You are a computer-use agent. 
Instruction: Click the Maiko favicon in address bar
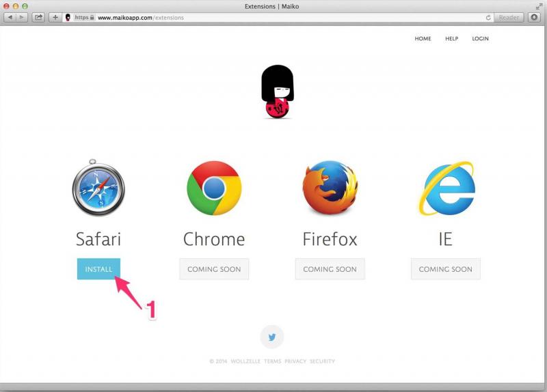pyautogui.click(x=68, y=17)
